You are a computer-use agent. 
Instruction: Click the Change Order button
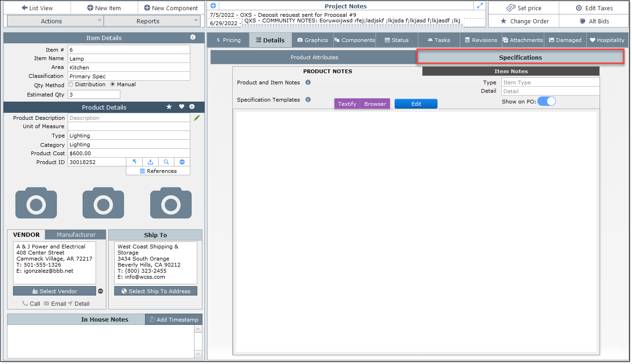524,21
